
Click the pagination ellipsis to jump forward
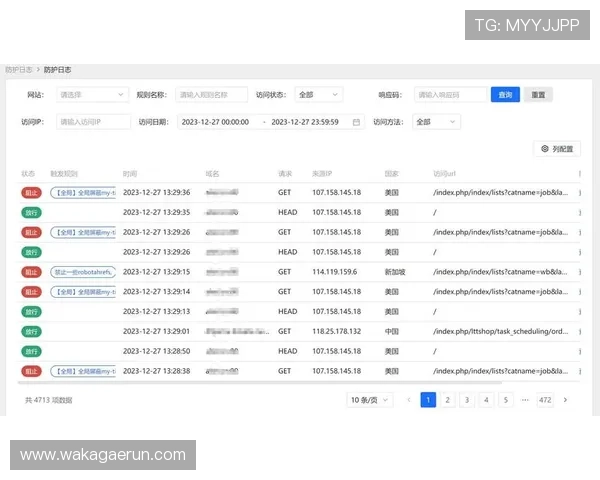click(525, 400)
